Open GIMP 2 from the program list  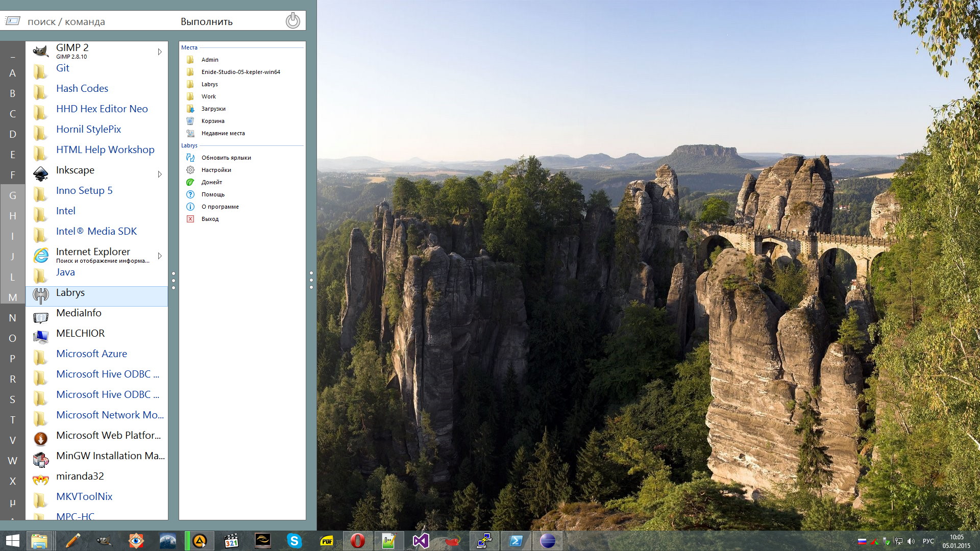click(72, 51)
